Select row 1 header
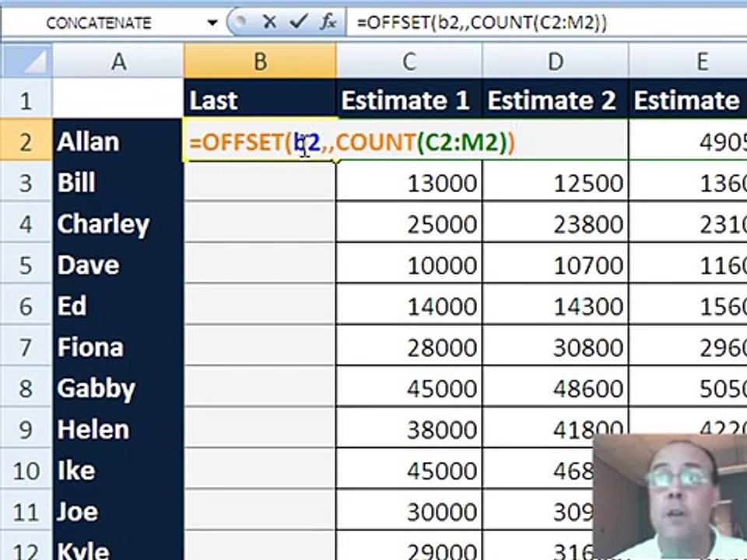 (x=26, y=100)
